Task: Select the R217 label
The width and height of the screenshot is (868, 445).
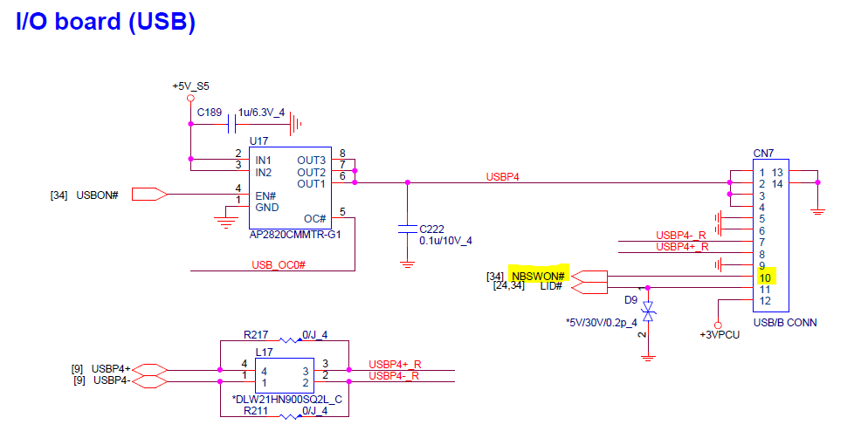Action: click(256, 334)
